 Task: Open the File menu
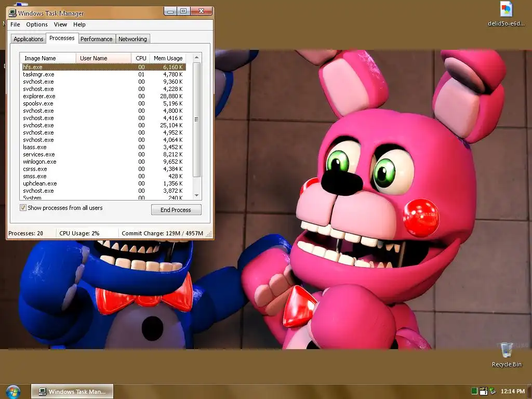pos(15,24)
